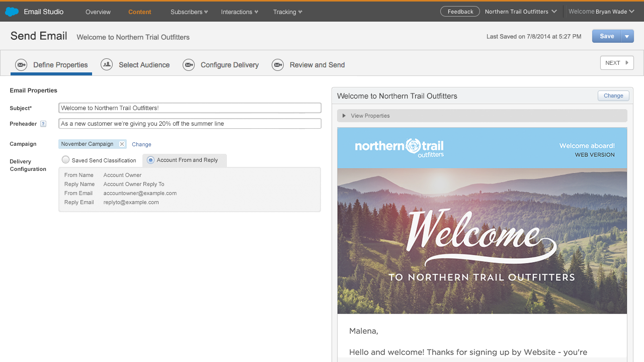Click the Define Properties step envelope icon
Screen dimensions: 644x362
tap(21, 65)
